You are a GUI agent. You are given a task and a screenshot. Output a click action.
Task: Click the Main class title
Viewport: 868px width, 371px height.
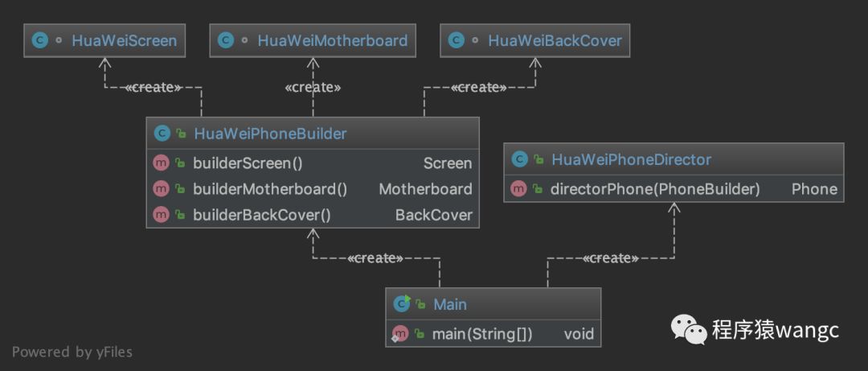[449, 304]
